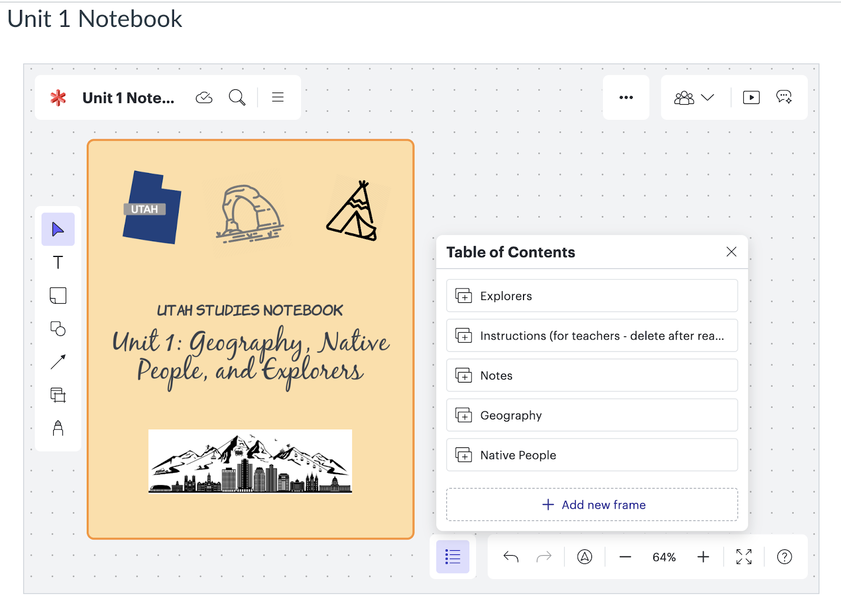Zoom out with the minus button

tap(625, 557)
